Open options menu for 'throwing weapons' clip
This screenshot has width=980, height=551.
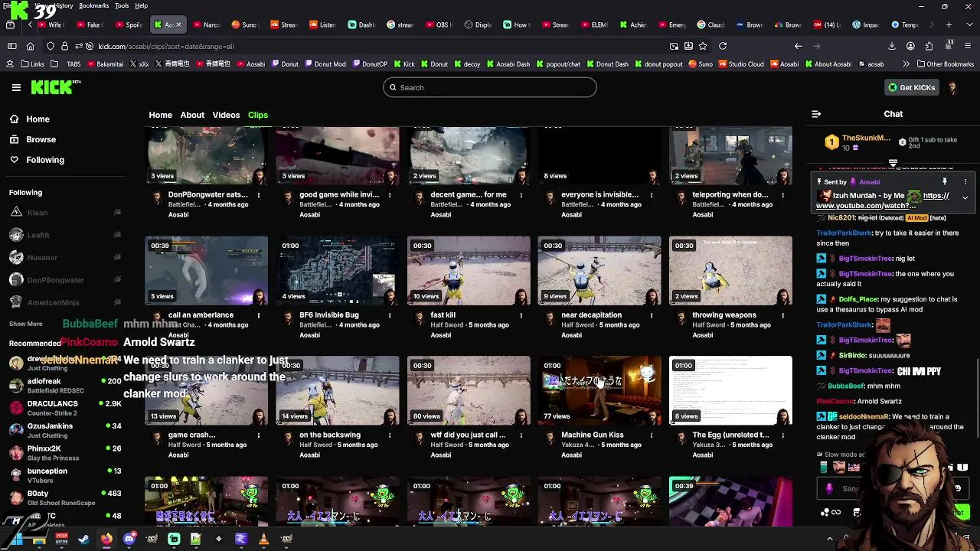(x=782, y=315)
